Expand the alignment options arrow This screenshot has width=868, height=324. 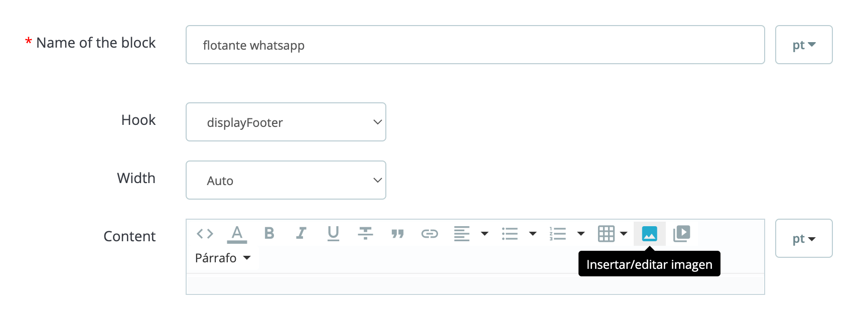click(485, 234)
